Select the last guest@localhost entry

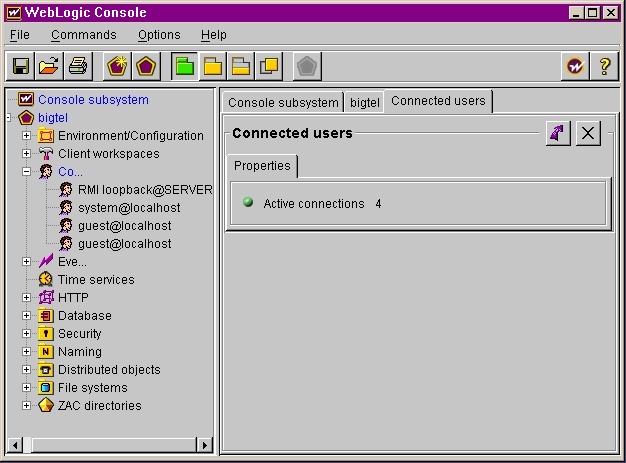point(125,244)
